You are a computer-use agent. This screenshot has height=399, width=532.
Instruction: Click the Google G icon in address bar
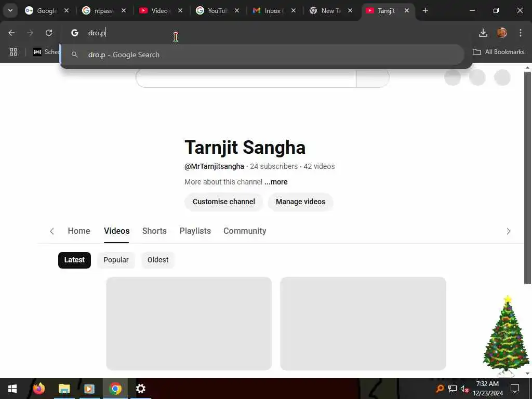[75, 33]
